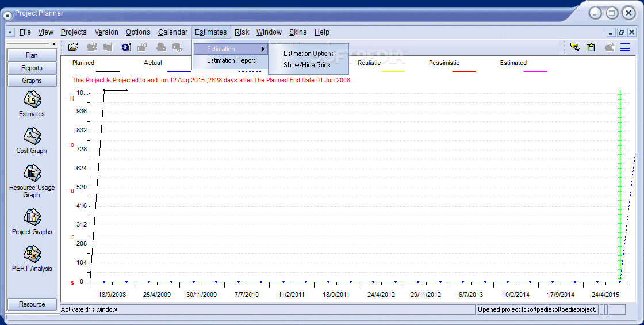Click the MDI document system menu icon
This screenshot has height=325, width=644.
click(x=10, y=32)
